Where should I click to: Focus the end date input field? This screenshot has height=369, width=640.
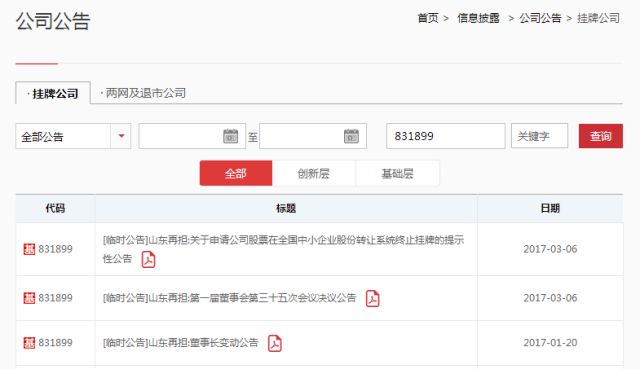pyautogui.click(x=313, y=136)
